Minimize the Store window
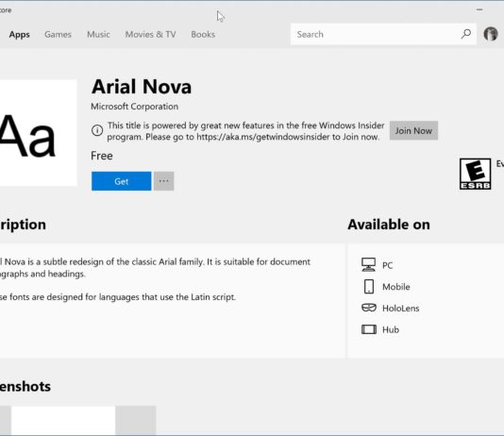Image resolution: width=504 pixels, height=436 pixels. tap(479, 9)
